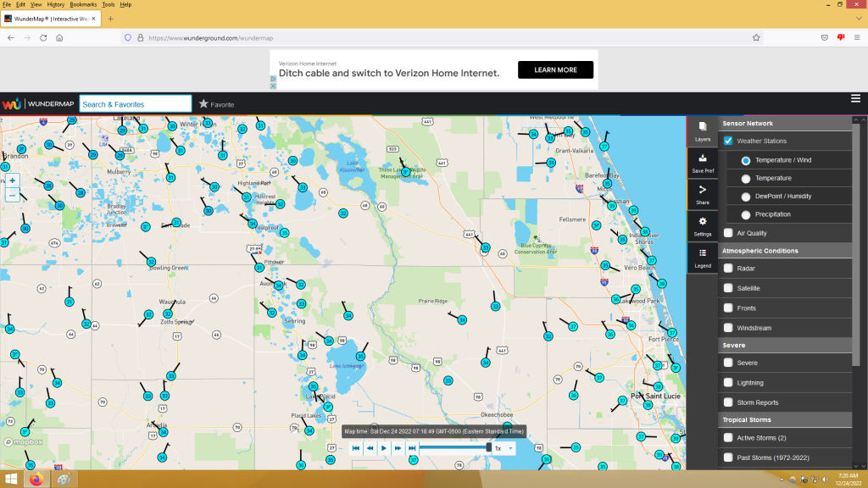Enable the Air Quality layer
The height and width of the screenshot is (488, 868).
tap(728, 233)
